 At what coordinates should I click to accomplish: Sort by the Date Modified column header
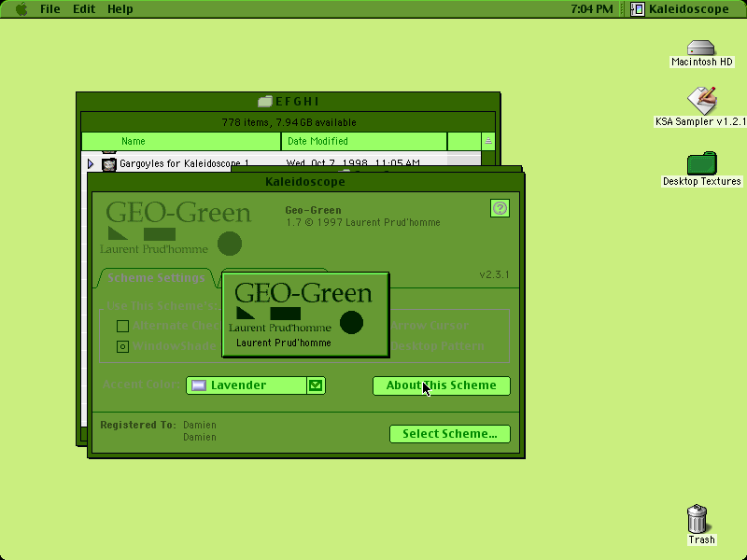pyautogui.click(x=364, y=141)
